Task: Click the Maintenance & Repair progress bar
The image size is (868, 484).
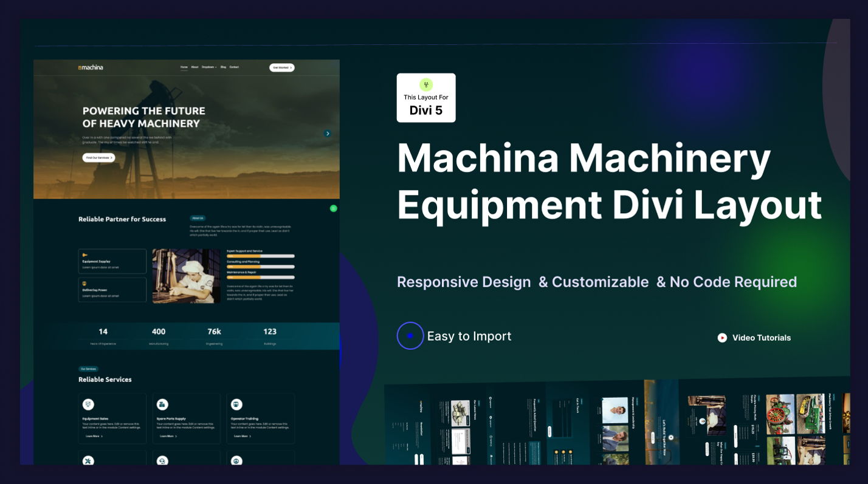Action: [x=261, y=277]
